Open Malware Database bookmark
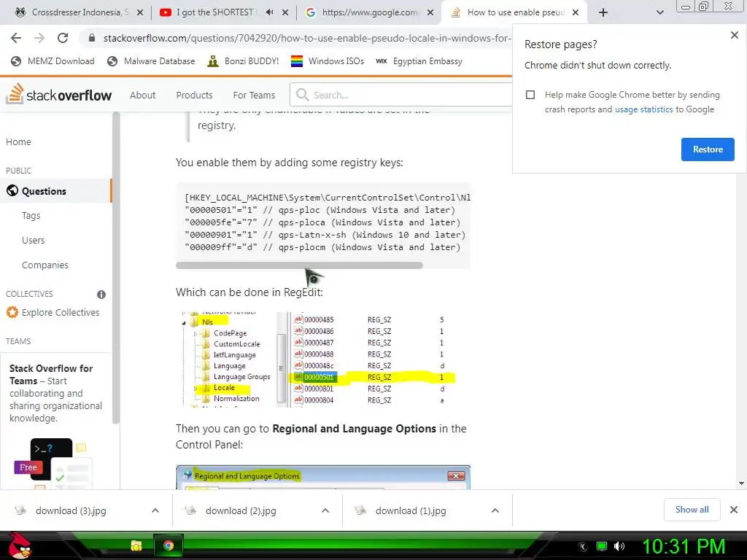The image size is (747, 560). [x=151, y=61]
